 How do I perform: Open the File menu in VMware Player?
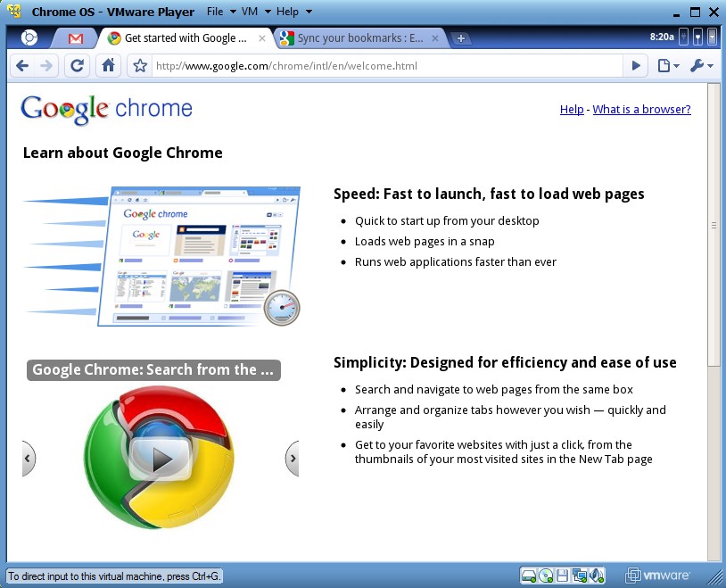pos(218,12)
